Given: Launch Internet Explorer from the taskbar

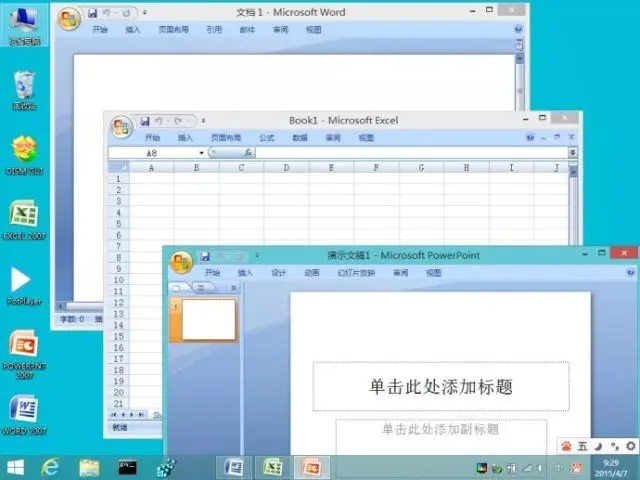Looking at the screenshot, I should pyautogui.click(x=51, y=467).
